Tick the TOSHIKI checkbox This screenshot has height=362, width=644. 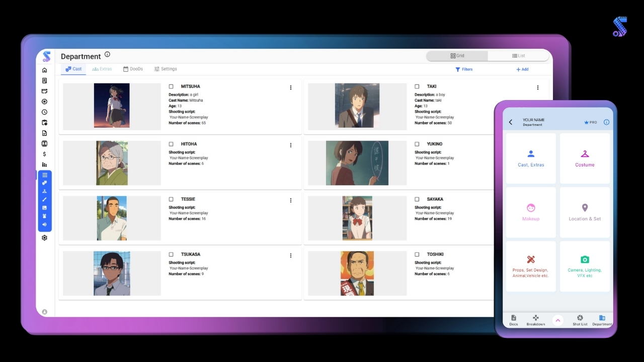417,254
